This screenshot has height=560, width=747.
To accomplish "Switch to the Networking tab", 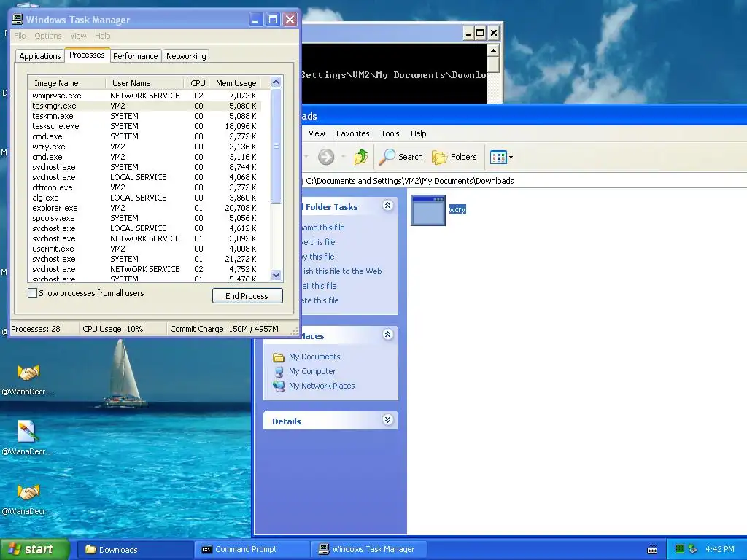I will pyautogui.click(x=186, y=56).
